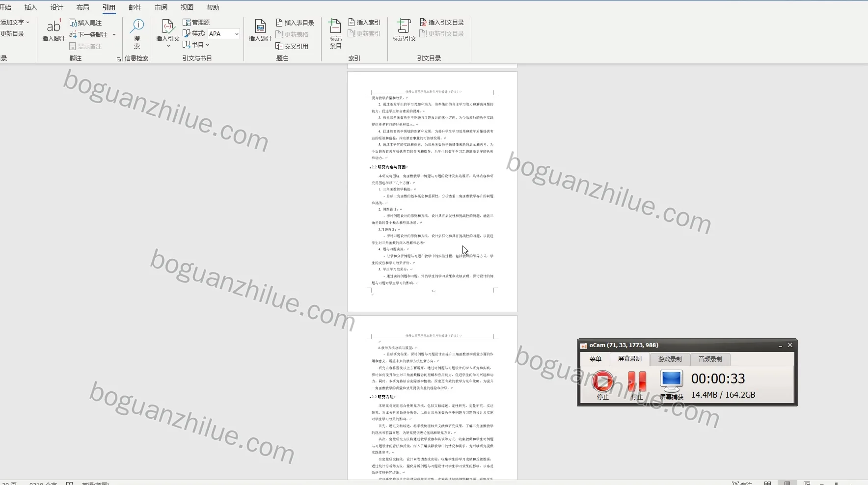
Task: Click the 插入索引 insert index button
Action: [364, 22]
